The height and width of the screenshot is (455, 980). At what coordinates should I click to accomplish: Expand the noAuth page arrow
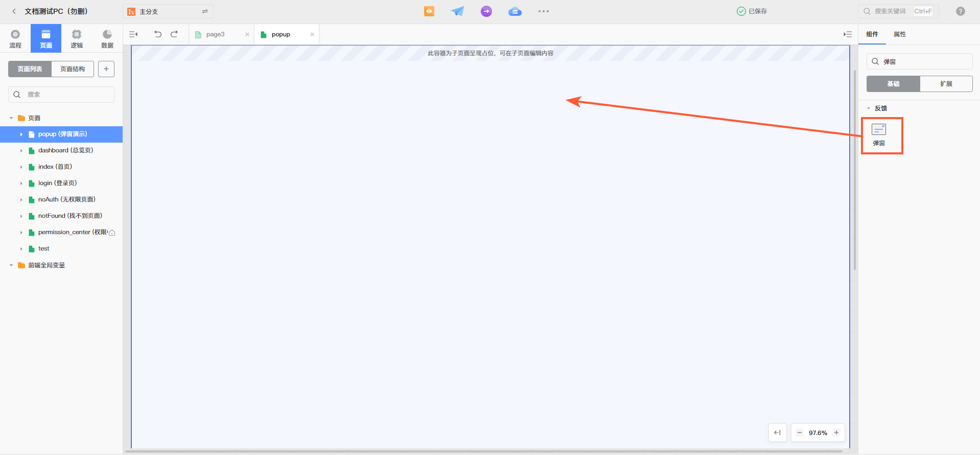point(21,200)
